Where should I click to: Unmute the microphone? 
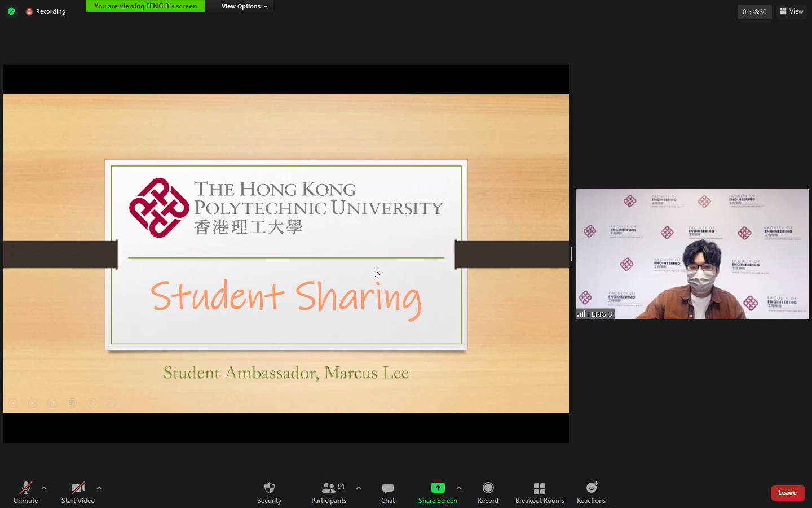pyautogui.click(x=25, y=492)
